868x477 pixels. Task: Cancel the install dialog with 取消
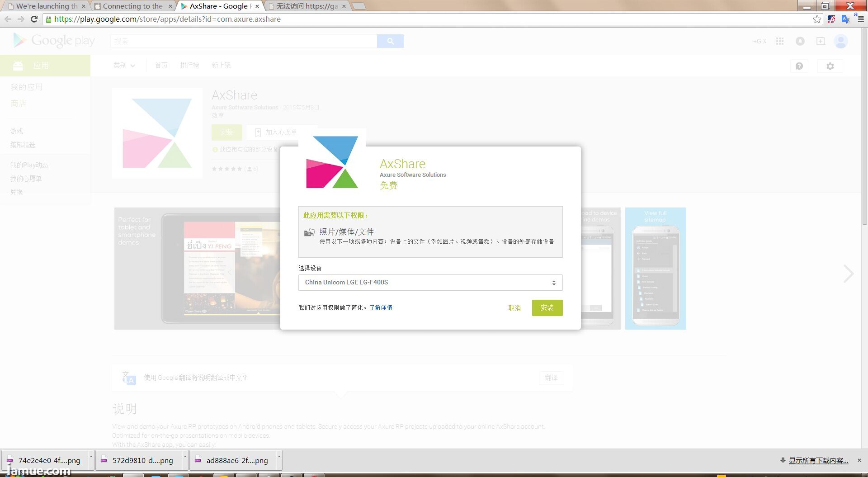tap(514, 308)
